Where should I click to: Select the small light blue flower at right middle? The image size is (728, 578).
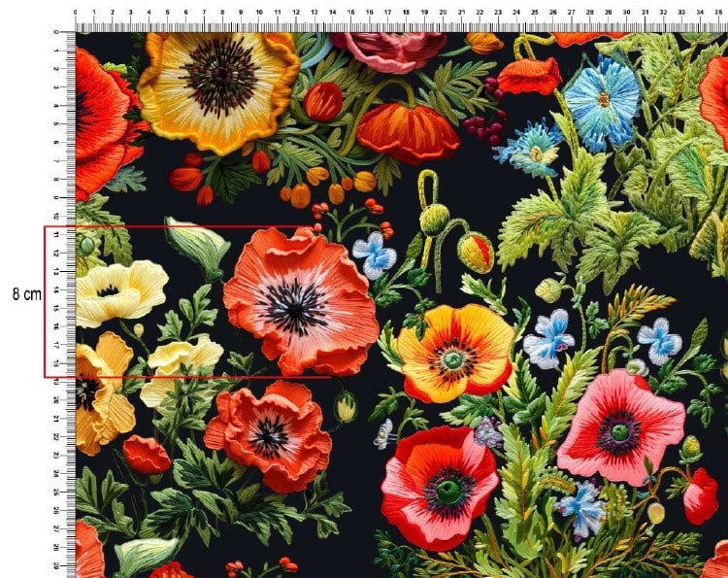coord(660,339)
